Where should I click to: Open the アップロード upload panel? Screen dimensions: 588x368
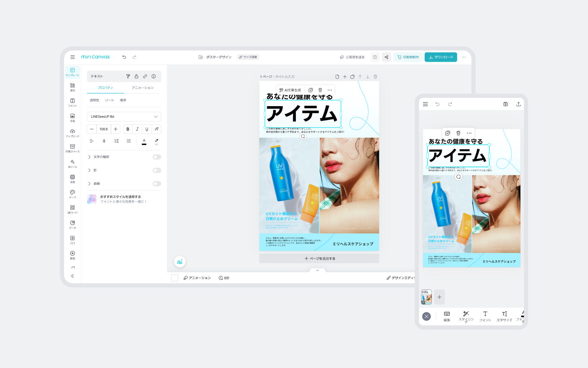coord(72,133)
